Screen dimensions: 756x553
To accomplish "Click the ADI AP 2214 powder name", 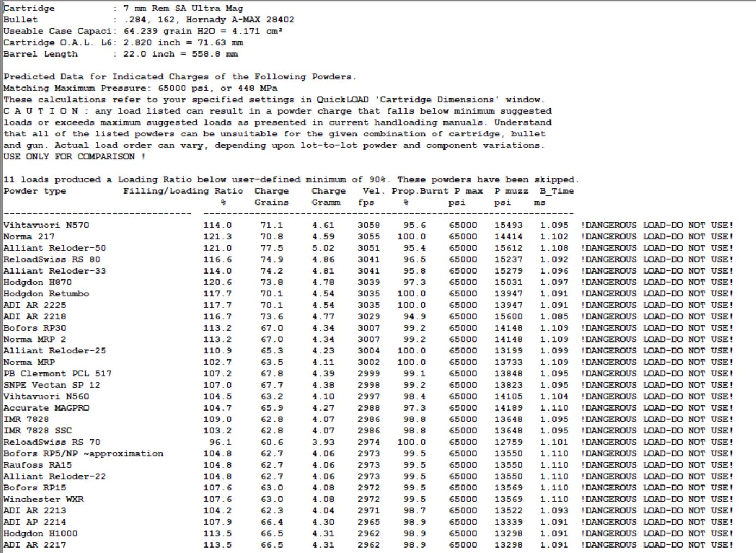I will pyautogui.click(x=35, y=522).
